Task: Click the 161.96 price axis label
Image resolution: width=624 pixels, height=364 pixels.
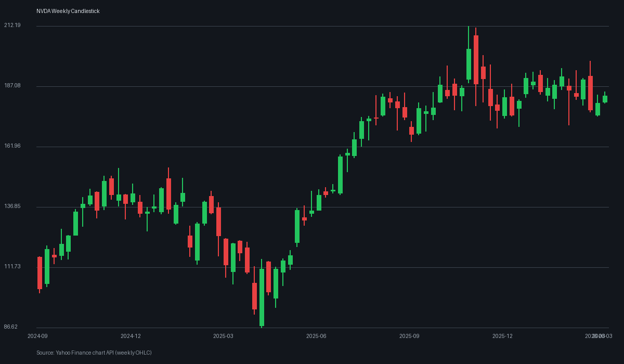Action: click(x=12, y=146)
